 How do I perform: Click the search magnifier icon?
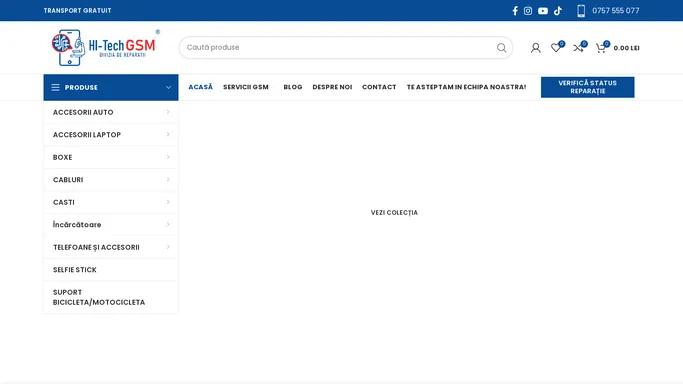coord(501,47)
